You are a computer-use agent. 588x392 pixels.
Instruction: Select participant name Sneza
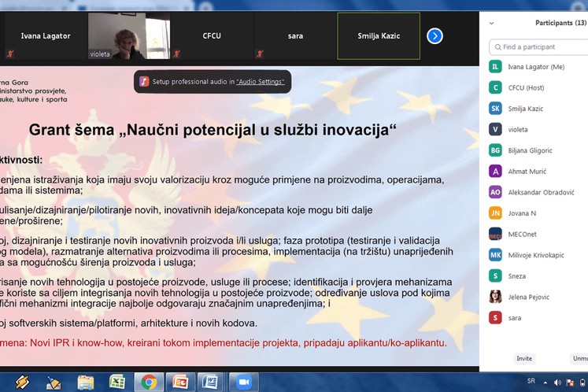coord(516,276)
